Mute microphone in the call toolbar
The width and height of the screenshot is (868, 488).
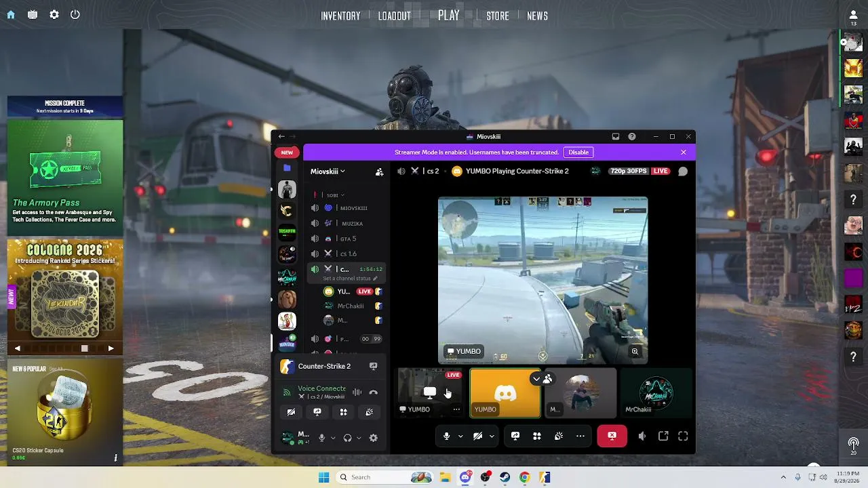point(446,436)
